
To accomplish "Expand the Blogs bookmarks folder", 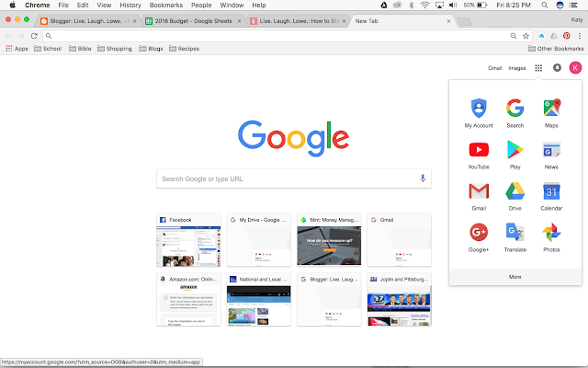I will pyautogui.click(x=151, y=49).
